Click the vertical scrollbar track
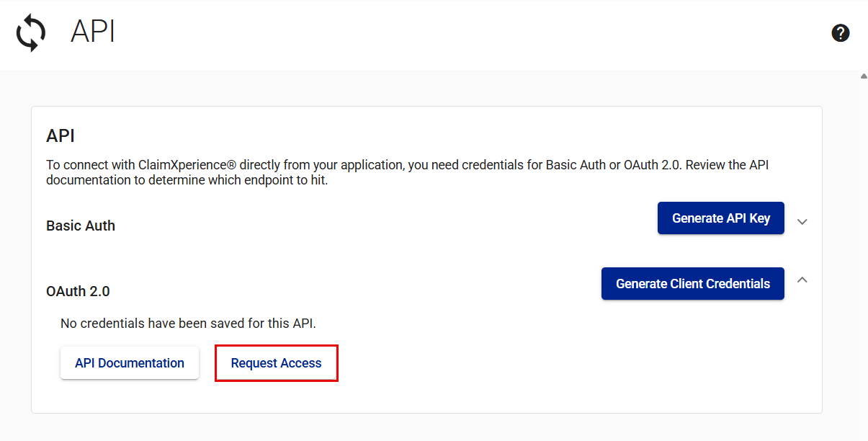The width and height of the screenshot is (868, 441). click(x=863, y=252)
